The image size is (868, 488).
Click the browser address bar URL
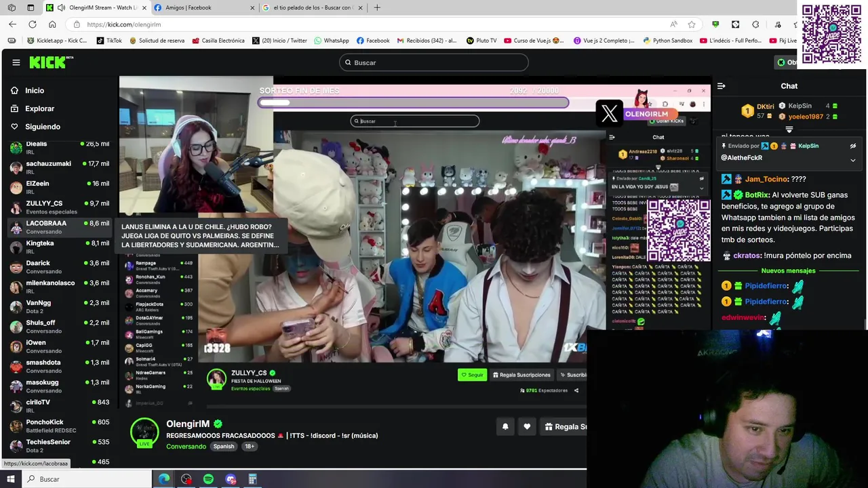(x=123, y=24)
